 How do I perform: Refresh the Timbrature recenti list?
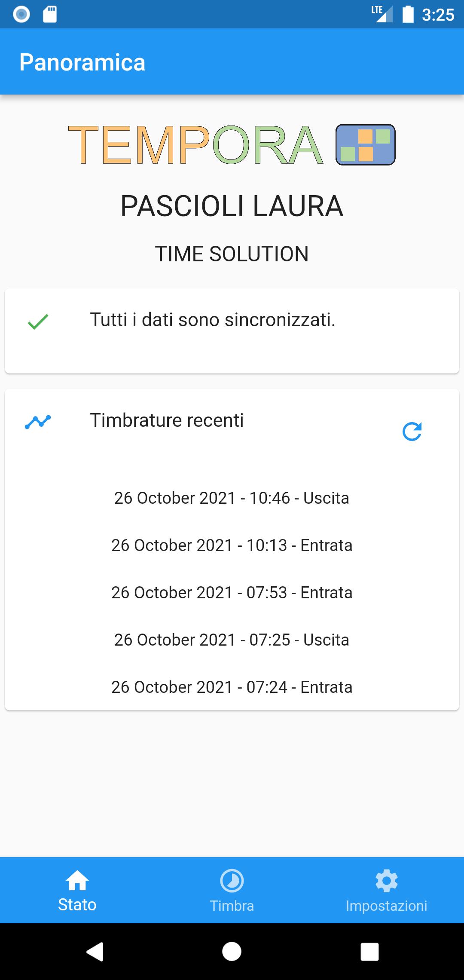coord(412,432)
